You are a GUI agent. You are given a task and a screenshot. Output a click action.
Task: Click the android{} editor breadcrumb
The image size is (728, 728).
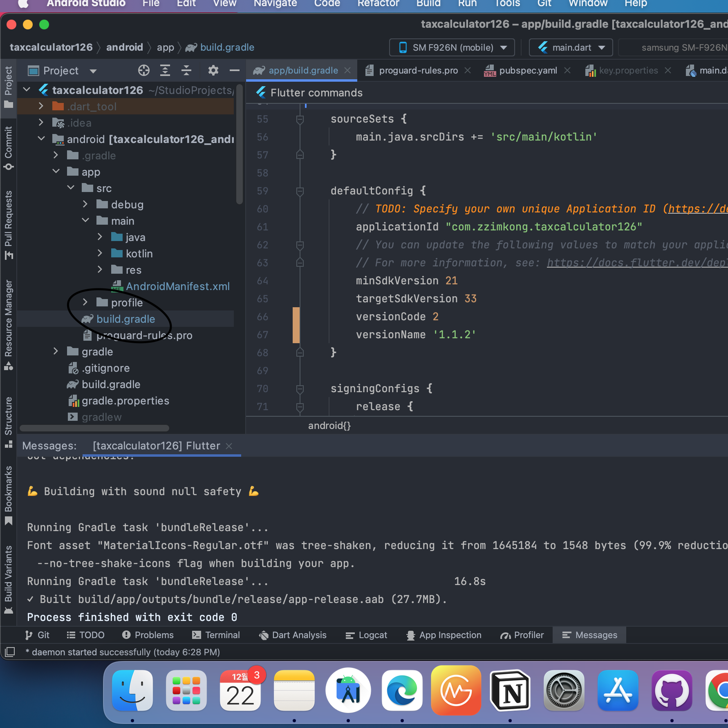pyautogui.click(x=329, y=426)
